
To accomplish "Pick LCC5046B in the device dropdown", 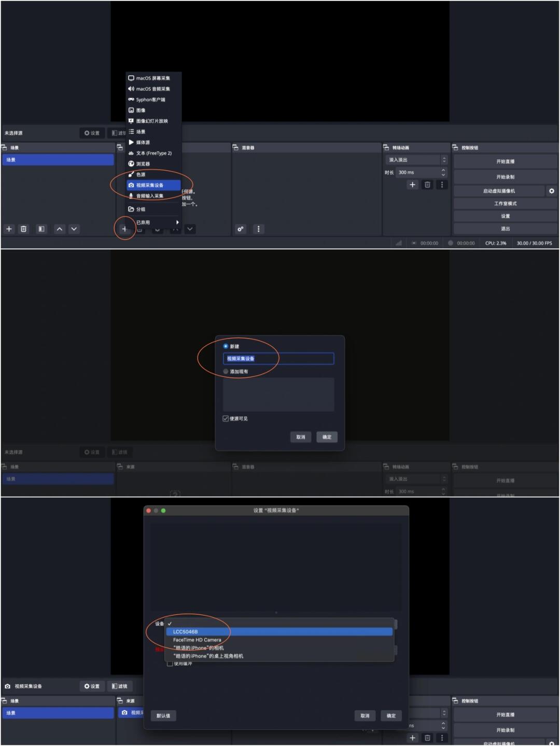I will coord(186,631).
